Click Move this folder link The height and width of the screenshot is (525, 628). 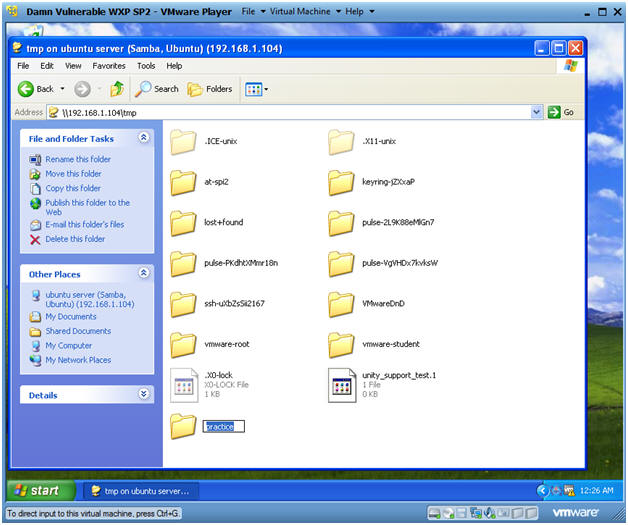(73, 173)
